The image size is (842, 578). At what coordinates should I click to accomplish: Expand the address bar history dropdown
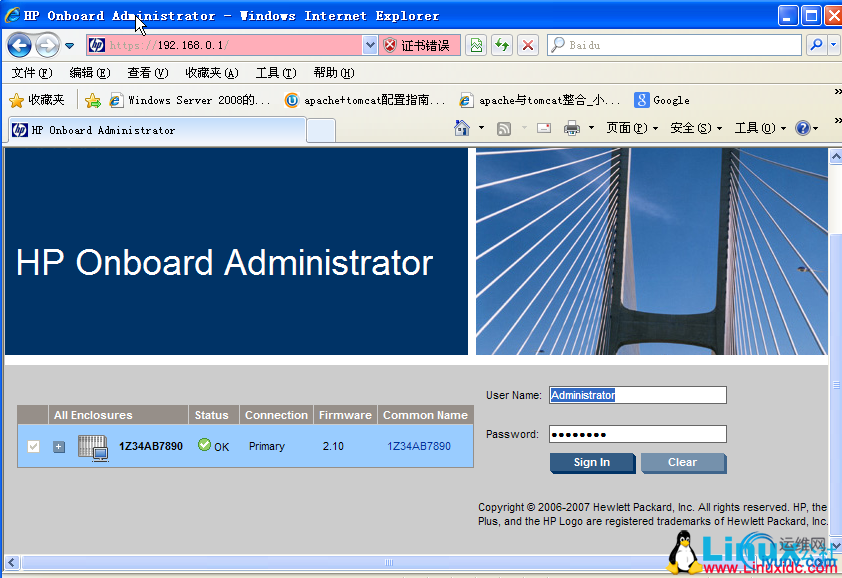tap(369, 45)
